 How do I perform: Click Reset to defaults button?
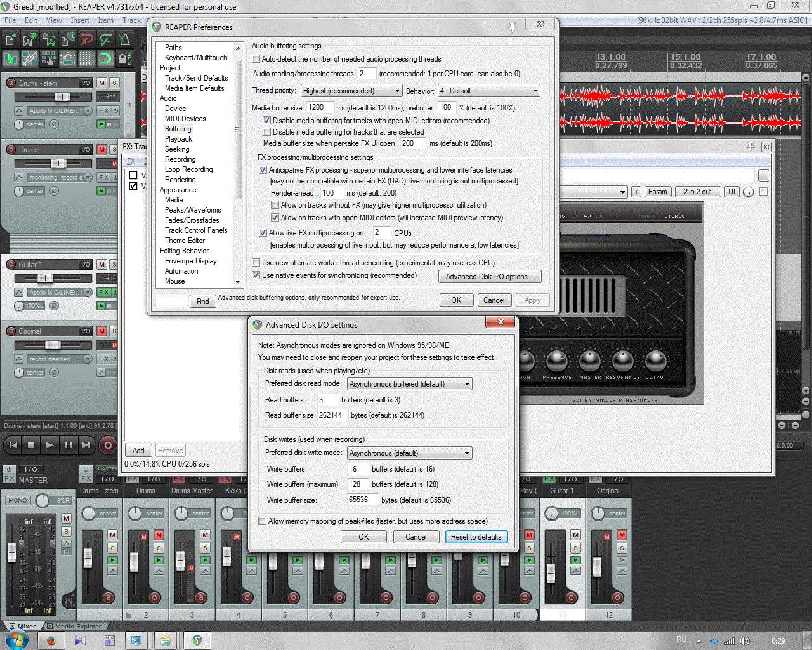[x=476, y=537]
